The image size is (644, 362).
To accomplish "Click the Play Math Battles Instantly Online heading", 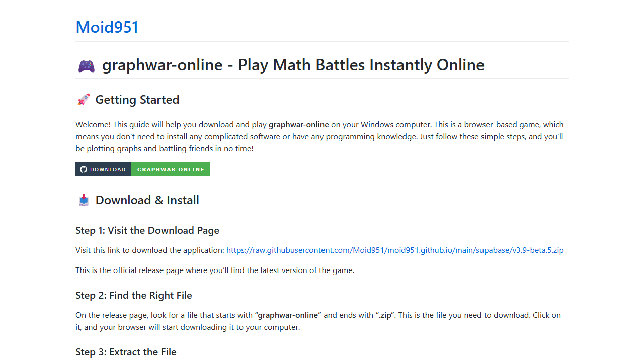I will point(293,65).
